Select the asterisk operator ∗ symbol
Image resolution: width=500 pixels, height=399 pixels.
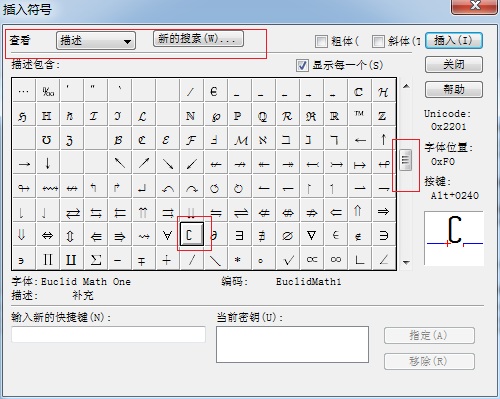tap(239, 259)
